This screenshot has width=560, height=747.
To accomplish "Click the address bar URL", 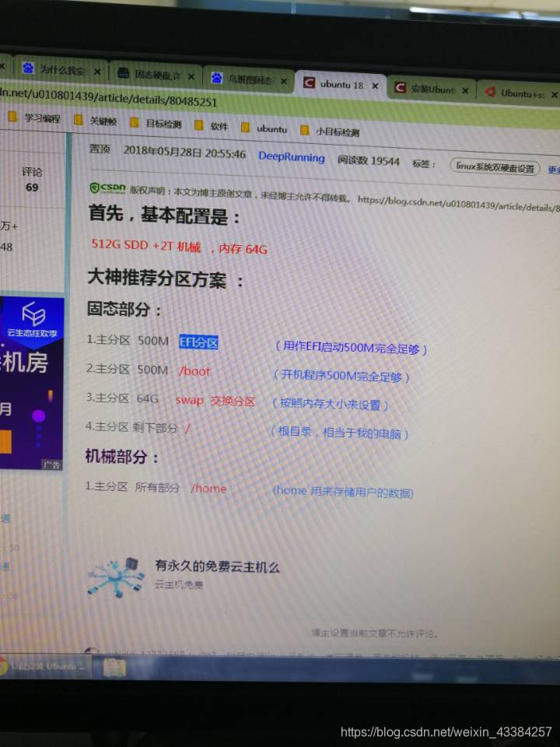I will point(109,96).
